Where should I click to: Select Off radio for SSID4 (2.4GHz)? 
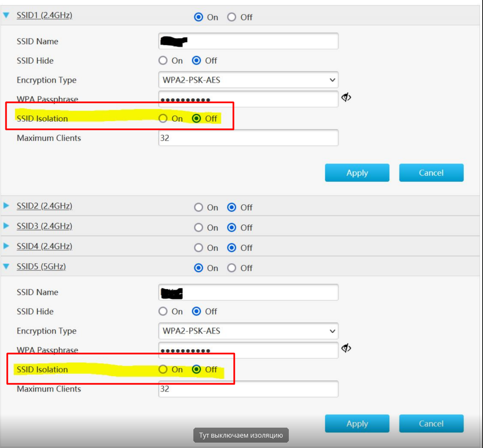232,247
